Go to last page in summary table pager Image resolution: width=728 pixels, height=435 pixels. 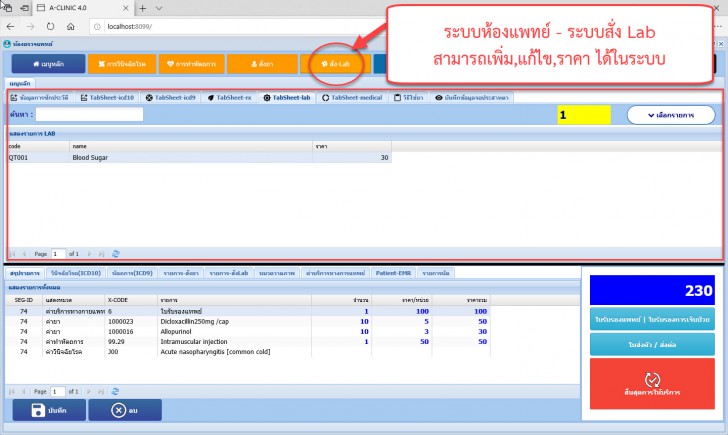click(x=101, y=392)
